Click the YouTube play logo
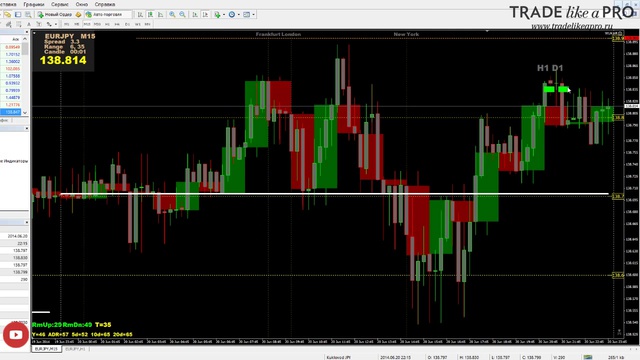This screenshot has height=360, width=640. [x=16, y=335]
